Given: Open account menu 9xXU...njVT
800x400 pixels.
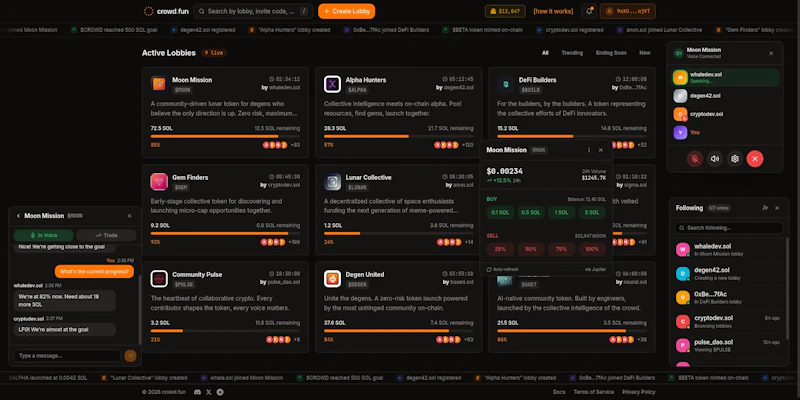Looking at the screenshot, I should pyautogui.click(x=628, y=11).
